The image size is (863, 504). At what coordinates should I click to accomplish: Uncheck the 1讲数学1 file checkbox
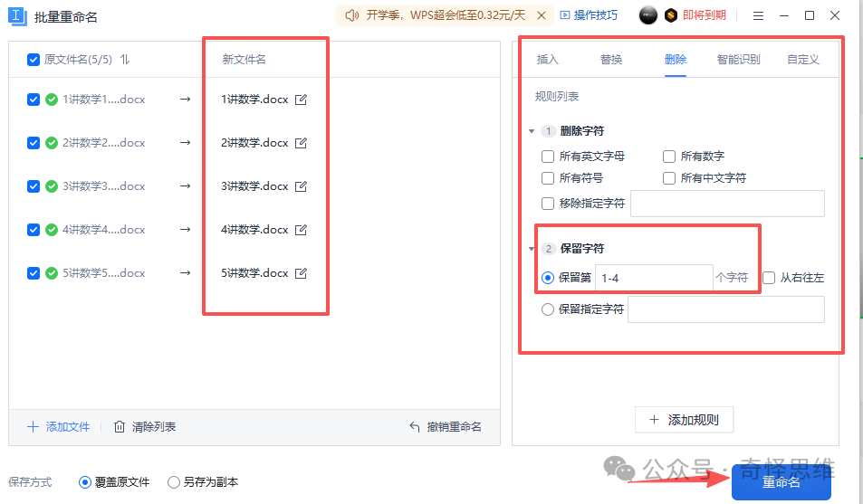(x=34, y=100)
